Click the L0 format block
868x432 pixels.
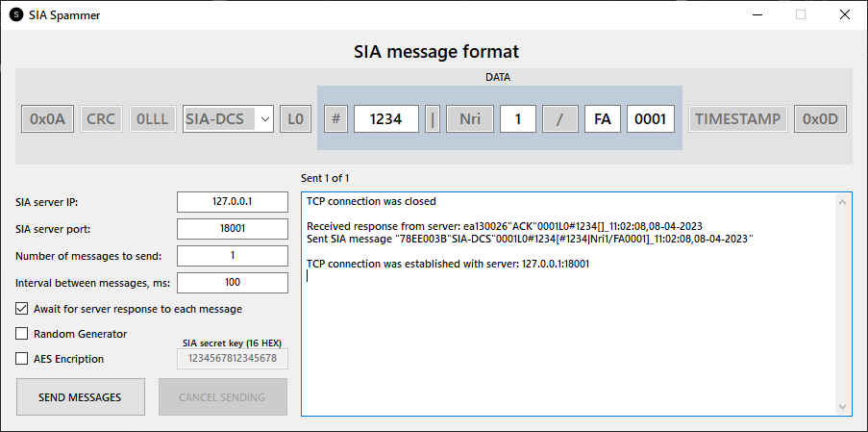pyautogui.click(x=296, y=119)
